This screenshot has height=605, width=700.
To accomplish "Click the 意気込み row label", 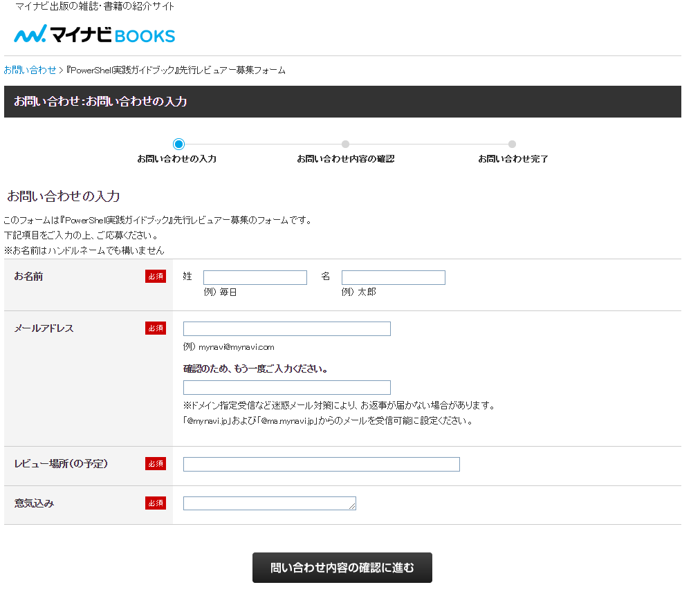I will tap(34, 503).
